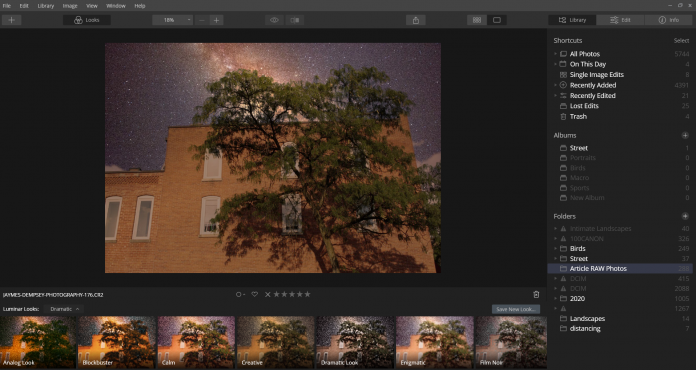This screenshot has height=370, width=696.
Task: Expand the Intimate Landscapes folder arrow
Action: point(555,228)
